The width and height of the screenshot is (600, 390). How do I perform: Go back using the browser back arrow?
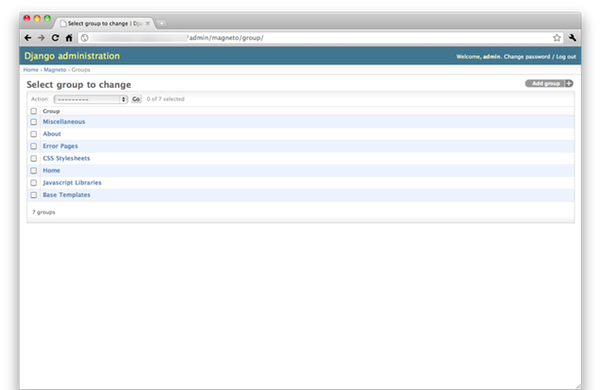click(x=28, y=38)
